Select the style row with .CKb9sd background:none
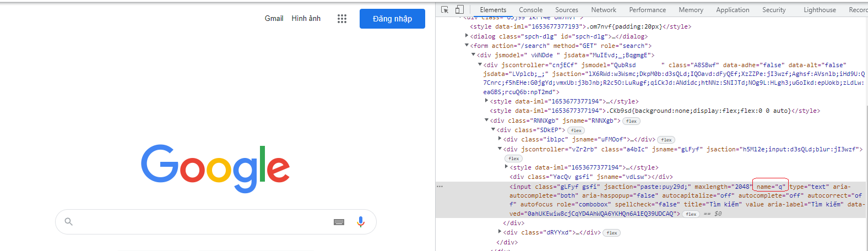This screenshot has width=868, height=251. pyautogui.click(x=655, y=111)
